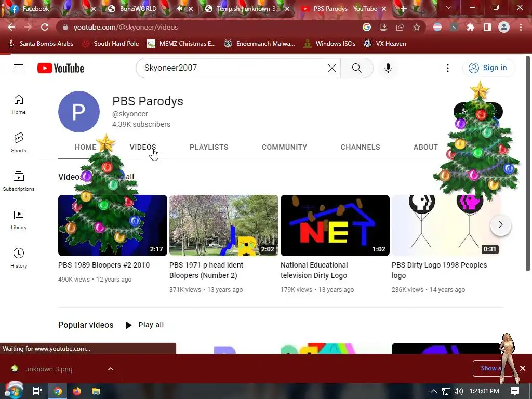
Task: Switch to the CHANNELS channel tab
Action: click(x=361, y=147)
